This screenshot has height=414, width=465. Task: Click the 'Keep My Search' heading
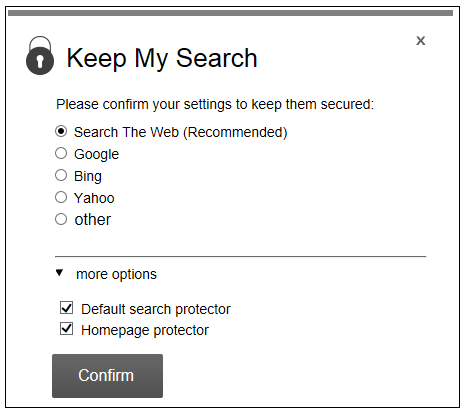click(162, 58)
